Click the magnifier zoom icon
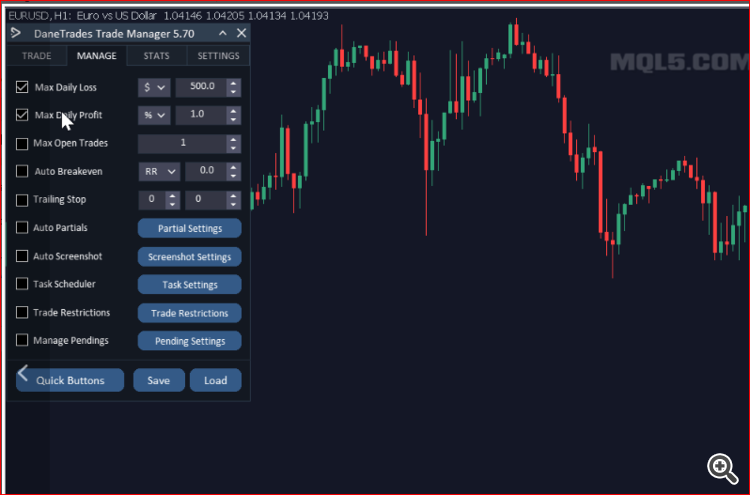 (x=722, y=469)
